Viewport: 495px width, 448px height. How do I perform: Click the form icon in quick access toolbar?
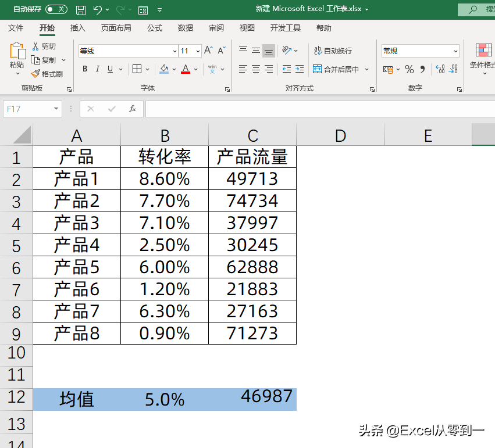tap(143, 10)
